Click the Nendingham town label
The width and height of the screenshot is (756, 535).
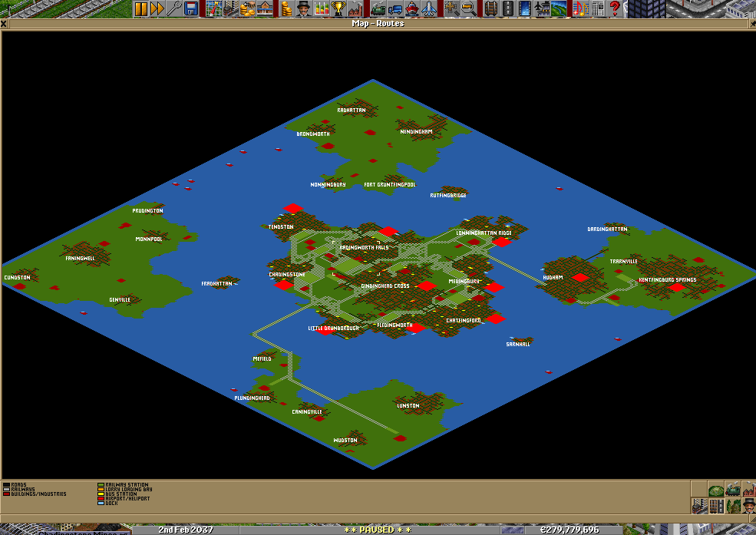[416, 131]
